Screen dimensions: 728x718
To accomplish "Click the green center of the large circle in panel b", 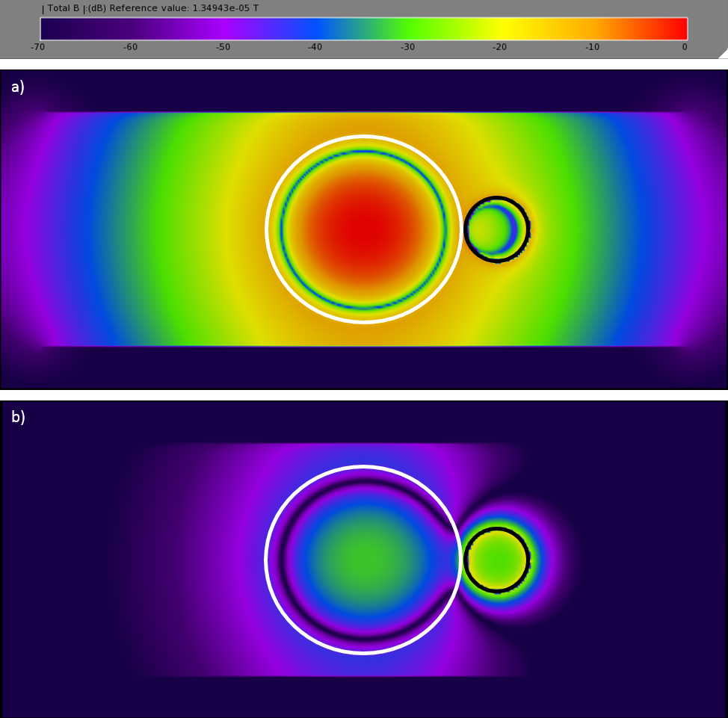I will pos(363,560).
